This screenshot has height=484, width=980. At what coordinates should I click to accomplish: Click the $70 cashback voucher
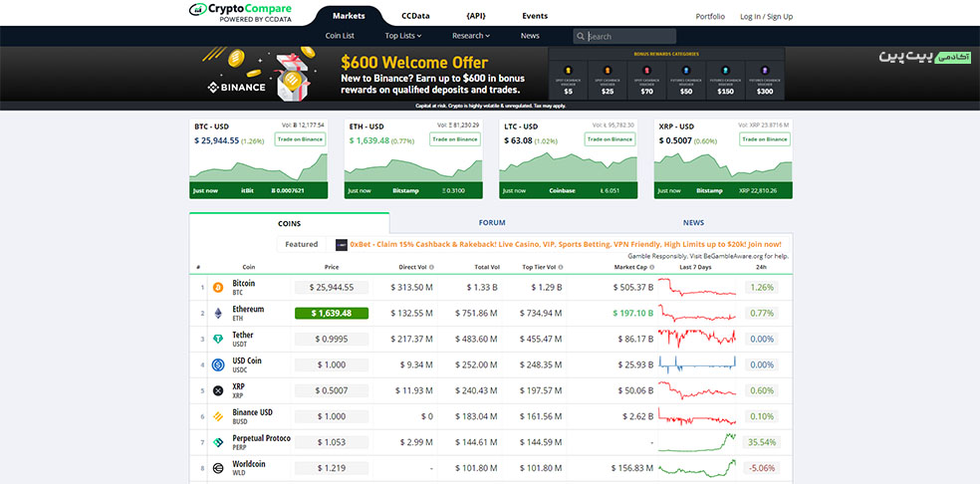click(647, 80)
